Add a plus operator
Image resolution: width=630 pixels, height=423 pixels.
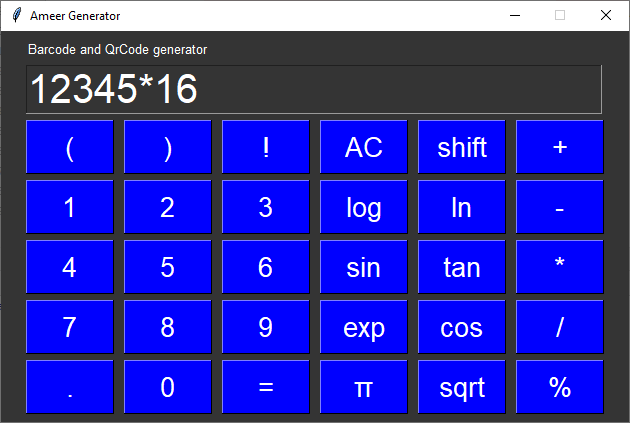pos(560,147)
